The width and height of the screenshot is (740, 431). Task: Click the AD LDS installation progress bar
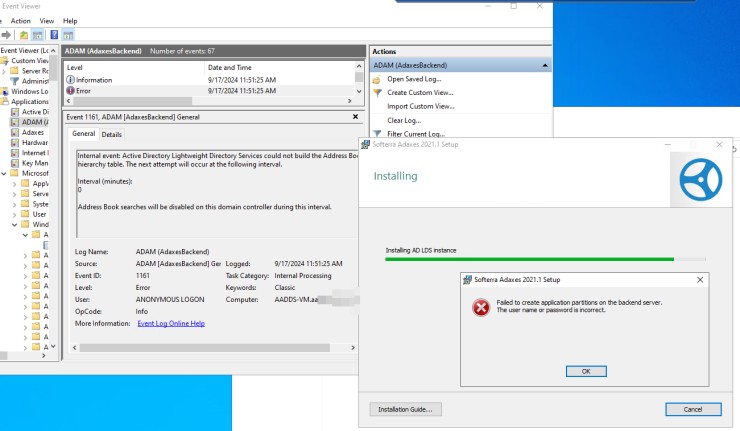coord(545,259)
